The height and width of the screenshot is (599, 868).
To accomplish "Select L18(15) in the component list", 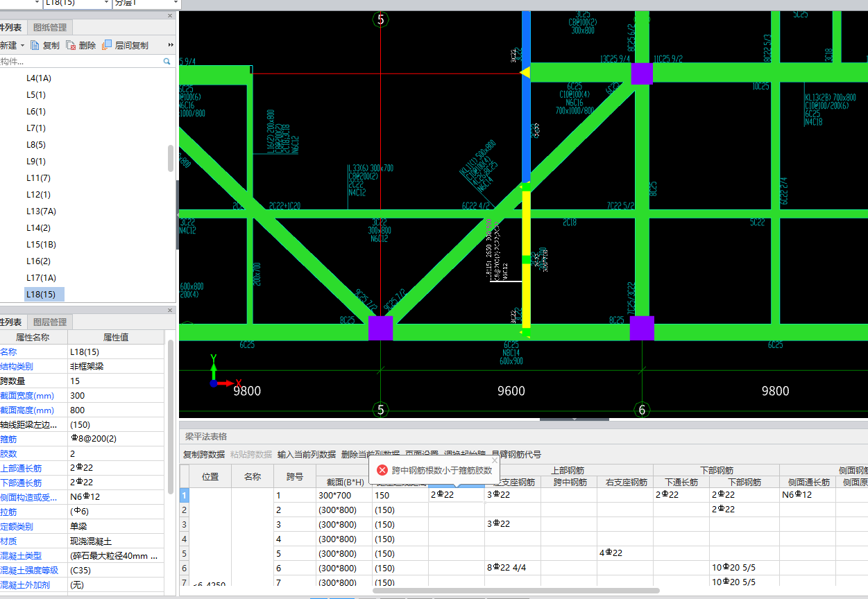I will pos(44,295).
